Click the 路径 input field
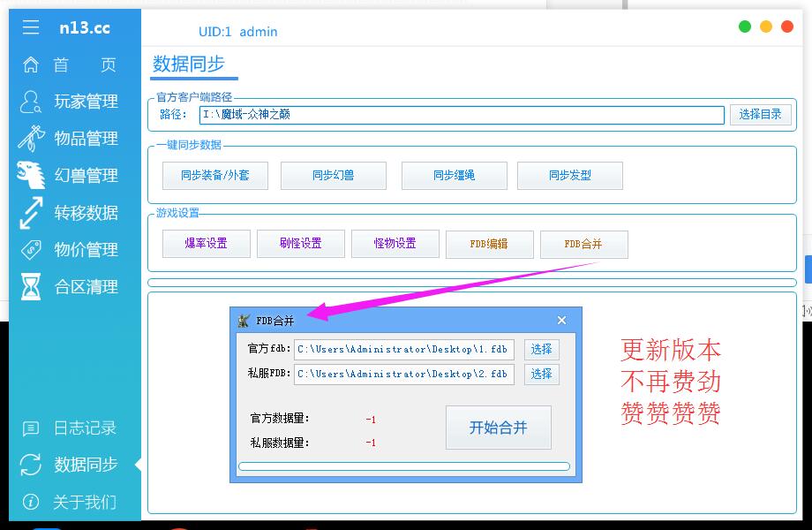The height and width of the screenshot is (530, 812). [x=462, y=115]
